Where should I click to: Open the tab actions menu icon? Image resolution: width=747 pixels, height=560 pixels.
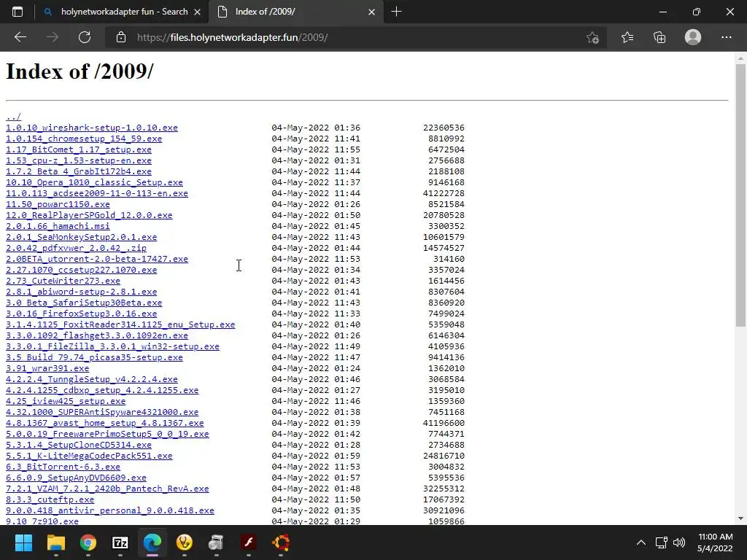[18, 12]
